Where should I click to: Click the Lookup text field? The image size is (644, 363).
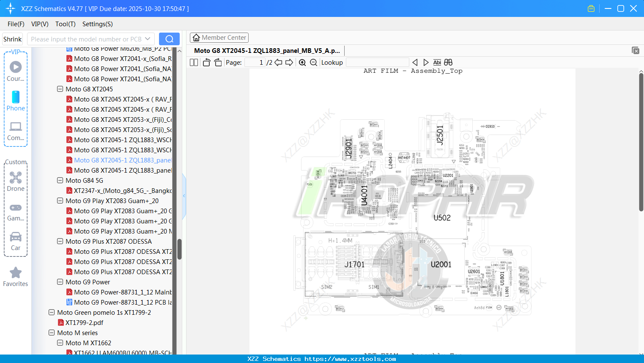(x=377, y=63)
